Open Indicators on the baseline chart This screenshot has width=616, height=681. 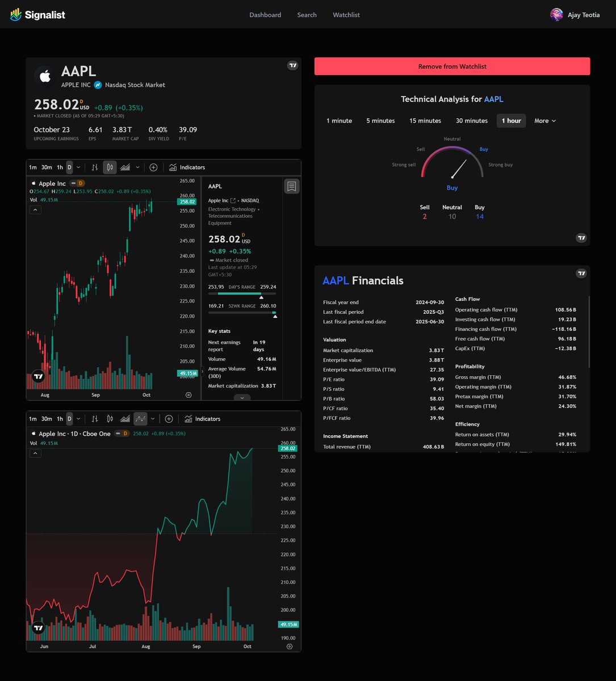pos(202,419)
